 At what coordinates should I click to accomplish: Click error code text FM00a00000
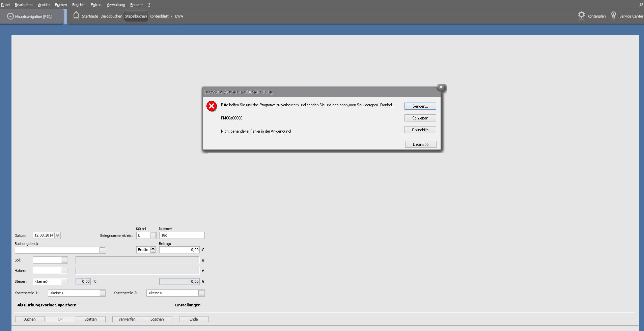point(232,118)
